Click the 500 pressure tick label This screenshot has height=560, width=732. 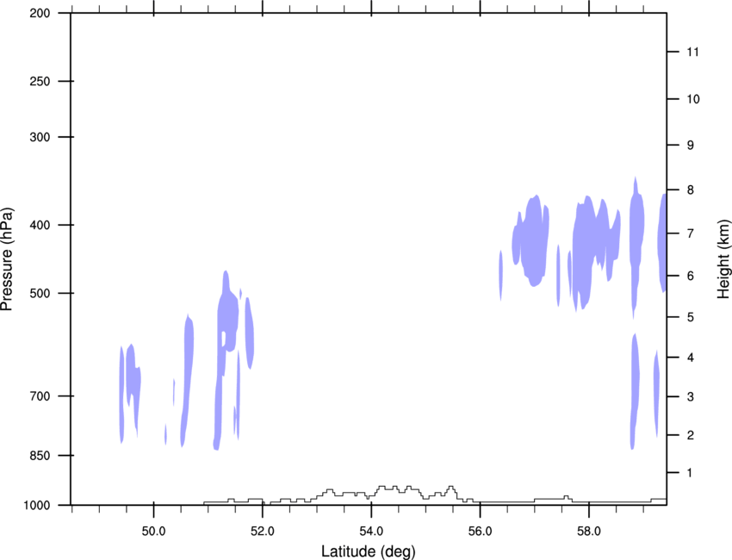(x=40, y=293)
